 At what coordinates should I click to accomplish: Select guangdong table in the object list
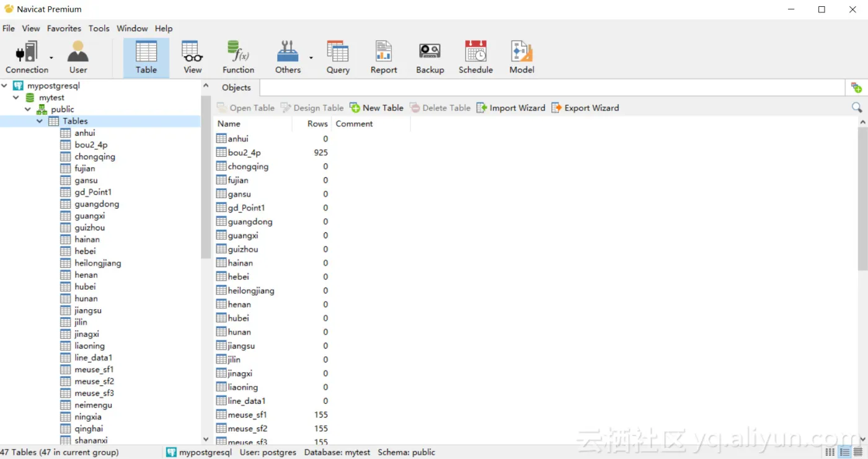pos(250,222)
